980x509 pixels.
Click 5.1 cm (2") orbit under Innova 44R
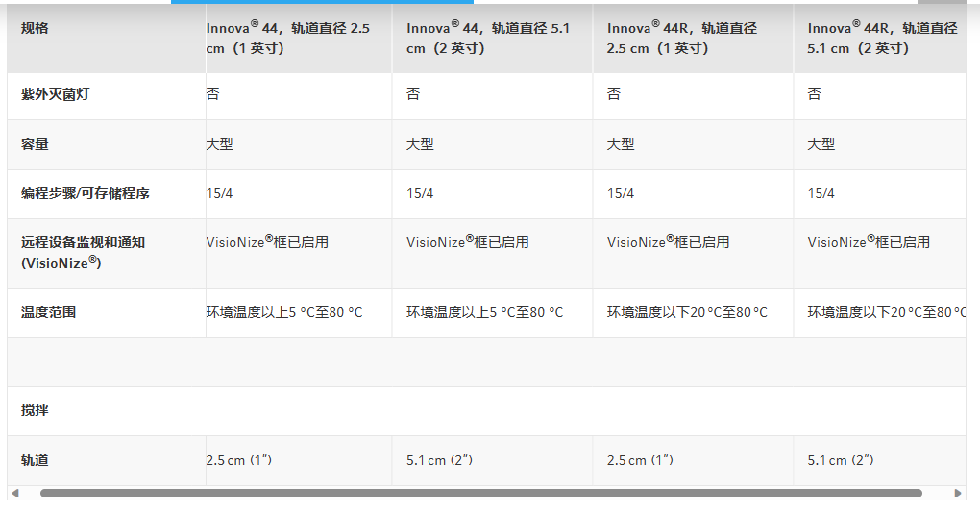pyautogui.click(x=841, y=460)
